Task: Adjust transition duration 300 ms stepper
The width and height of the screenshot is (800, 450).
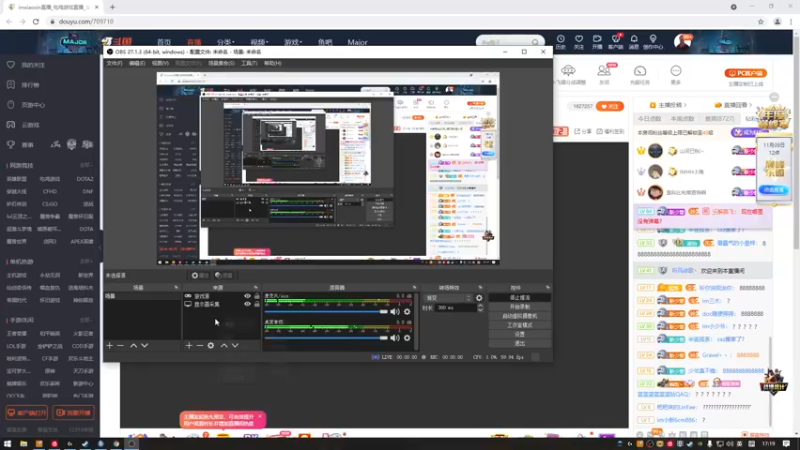Action: coord(480,308)
